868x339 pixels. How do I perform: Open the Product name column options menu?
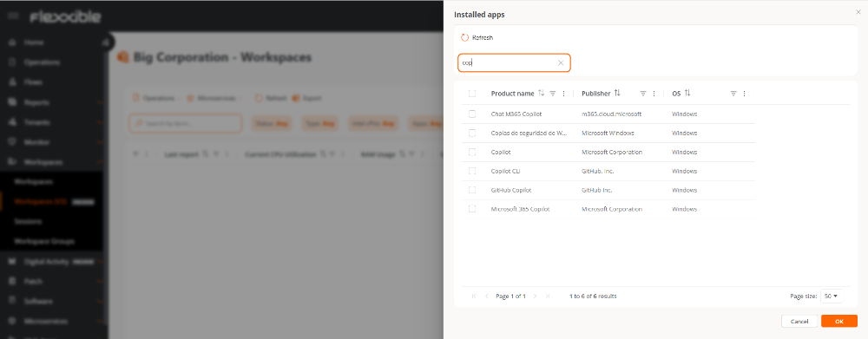(563, 94)
